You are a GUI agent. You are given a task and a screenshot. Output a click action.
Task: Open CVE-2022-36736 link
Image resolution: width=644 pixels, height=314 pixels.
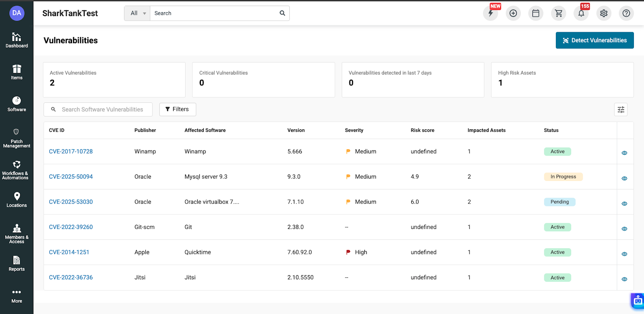pos(71,277)
